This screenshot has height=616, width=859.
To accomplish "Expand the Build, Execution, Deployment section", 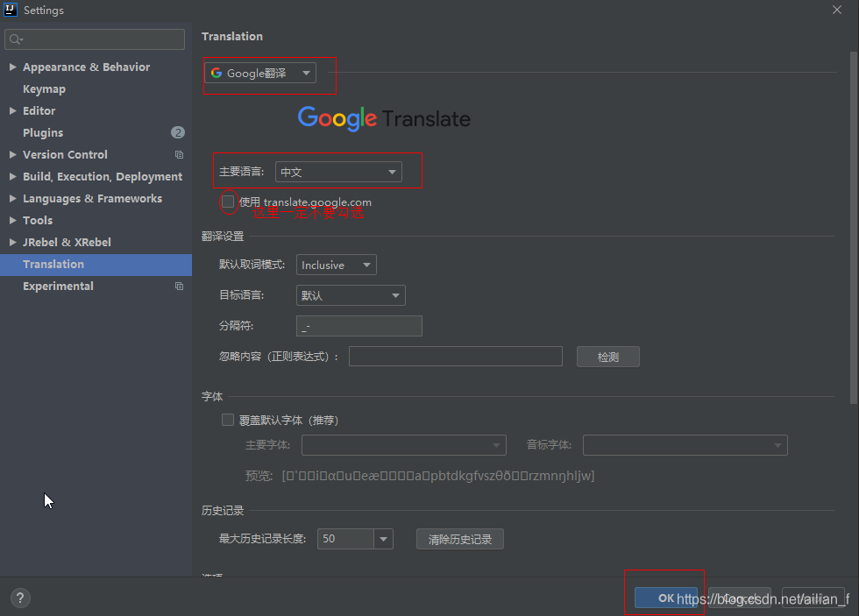I will point(12,176).
